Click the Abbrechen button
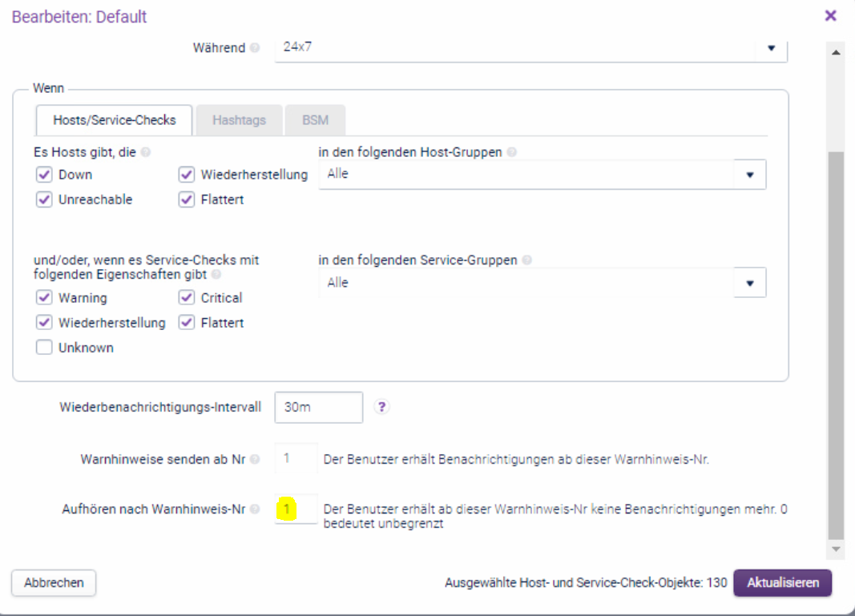 coord(54,582)
